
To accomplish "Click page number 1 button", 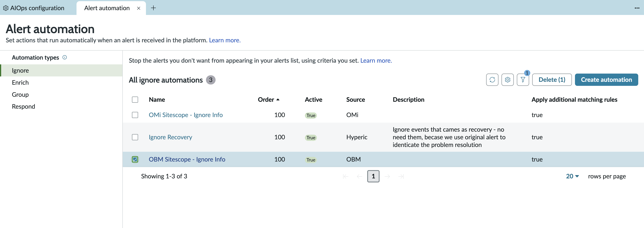I will [x=373, y=176].
